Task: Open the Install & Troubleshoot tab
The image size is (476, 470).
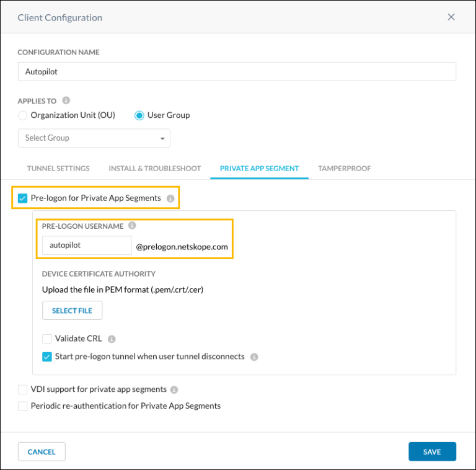Action: click(155, 169)
